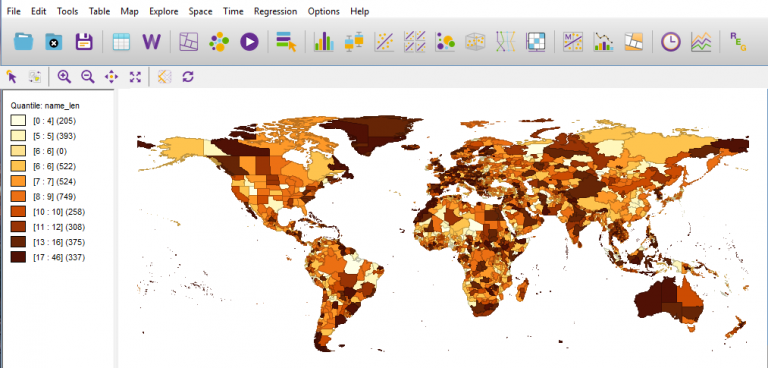The width and height of the screenshot is (768, 368).
Task: Open the Map menu
Action: point(129,11)
